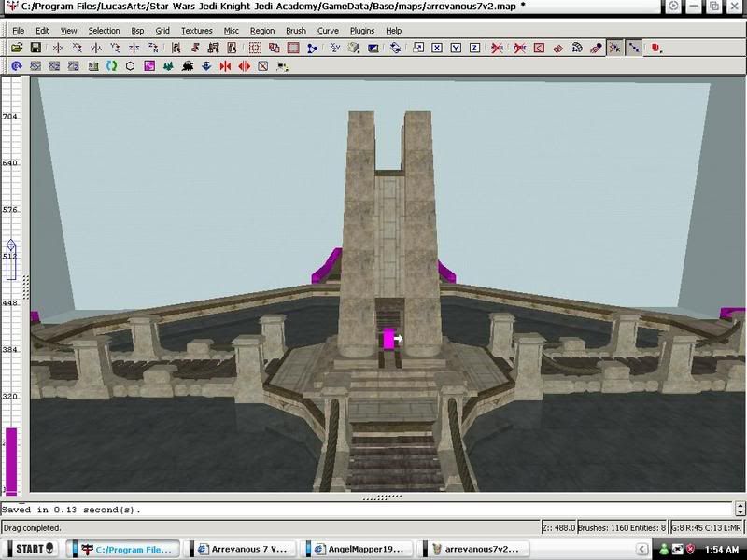Toggle the Scale Z axis button
This screenshot has width=747, height=560.
474,48
